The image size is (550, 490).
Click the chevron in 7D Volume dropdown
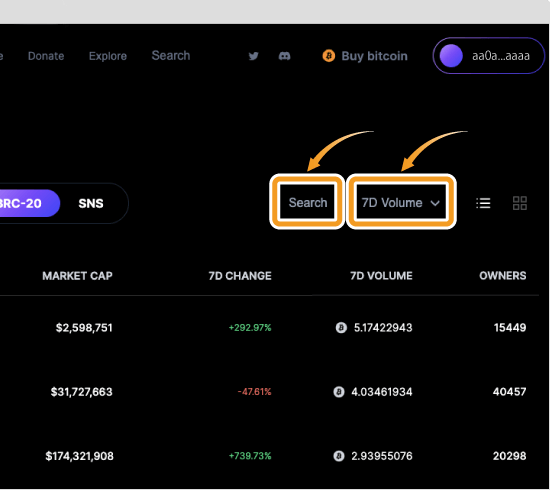click(x=435, y=203)
